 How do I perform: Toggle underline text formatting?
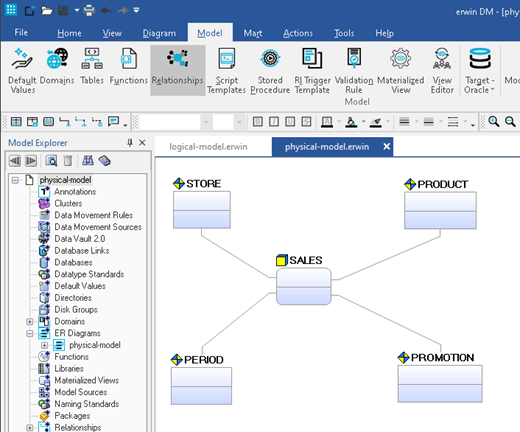click(290, 122)
